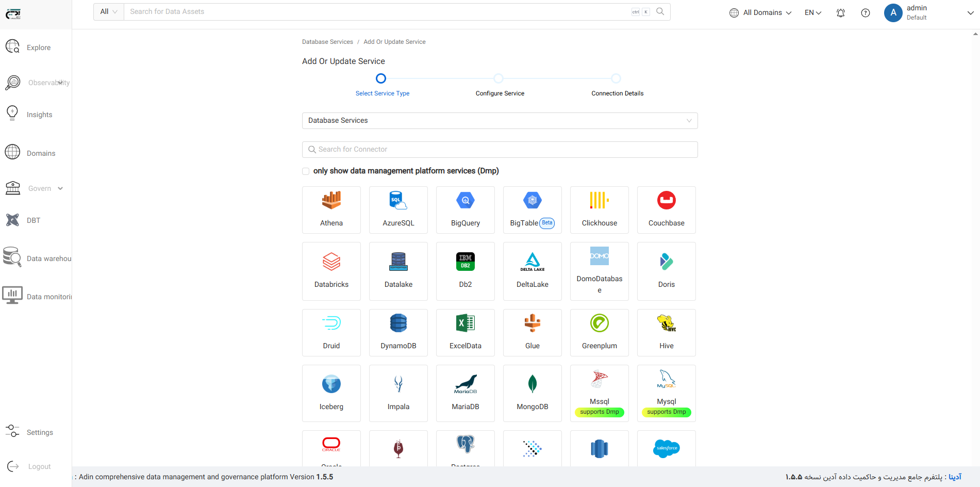Choose the Databricks connector

pos(331,271)
